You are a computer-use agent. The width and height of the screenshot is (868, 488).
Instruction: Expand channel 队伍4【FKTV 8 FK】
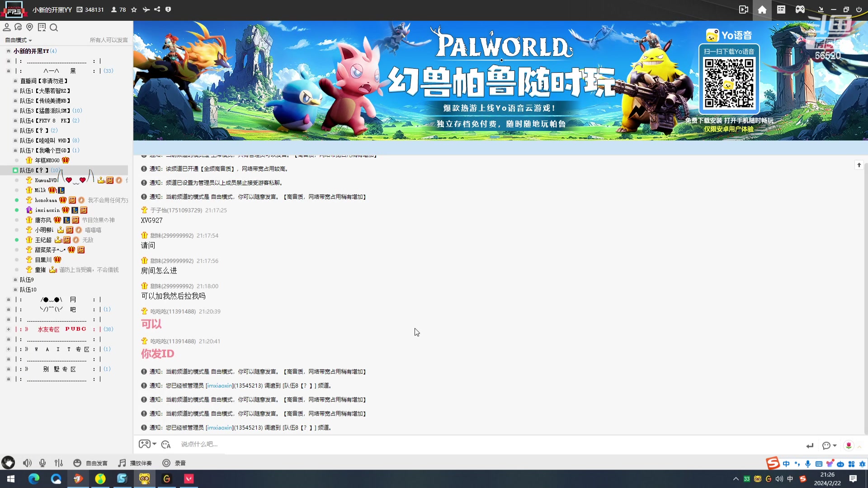45,121
